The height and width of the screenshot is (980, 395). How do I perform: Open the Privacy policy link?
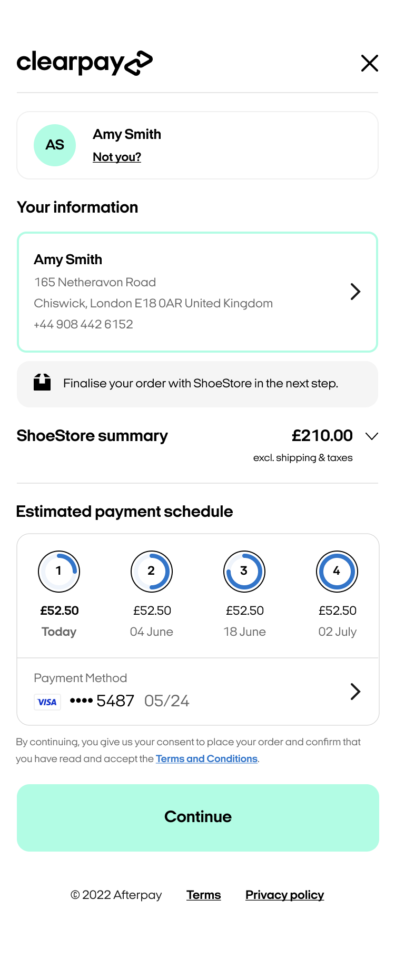284,895
